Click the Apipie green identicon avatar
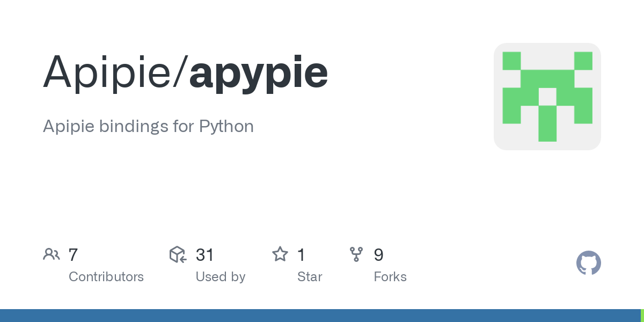The image size is (644, 322). (547, 97)
